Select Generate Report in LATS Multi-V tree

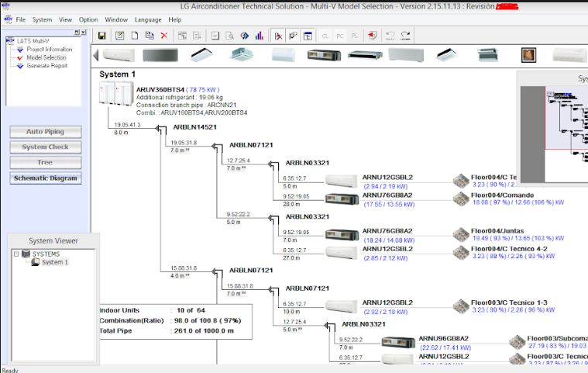tap(48, 66)
